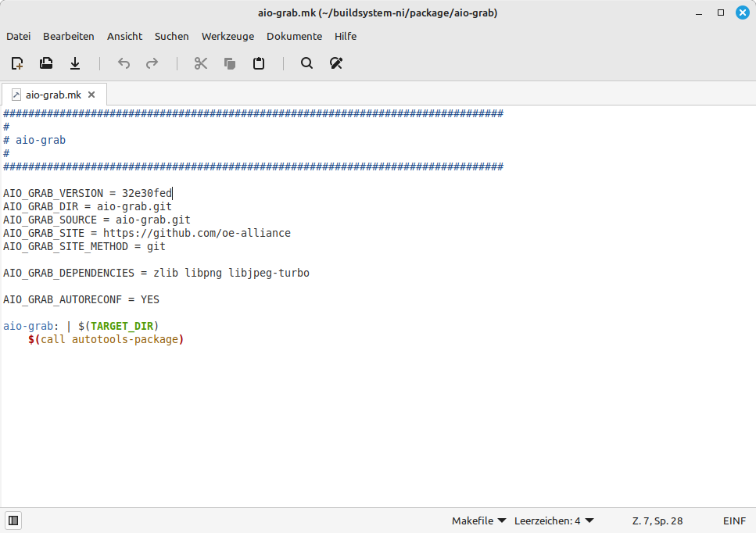Cut selection with the scissors icon
The height and width of the screenshot is (533, 756).
pyautogui.click(x=201, y=63)
